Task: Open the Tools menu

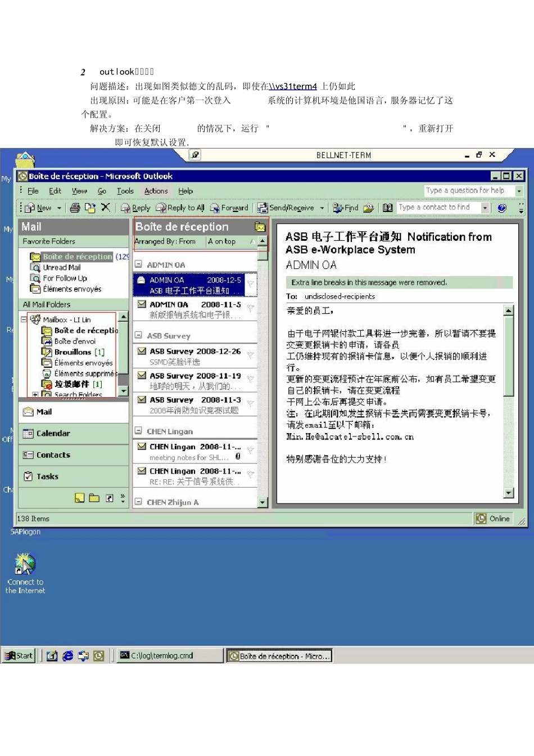Action: pos(125,191)
